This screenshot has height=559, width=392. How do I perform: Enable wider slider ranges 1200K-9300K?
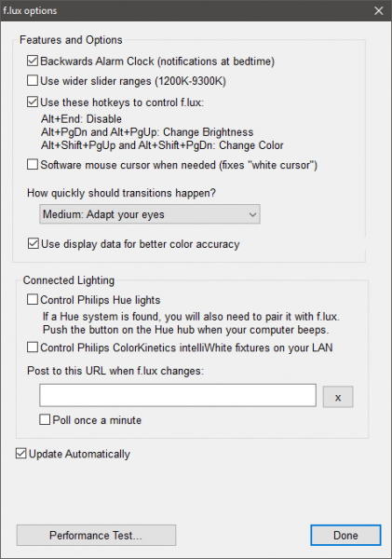(x=33, y=80)
